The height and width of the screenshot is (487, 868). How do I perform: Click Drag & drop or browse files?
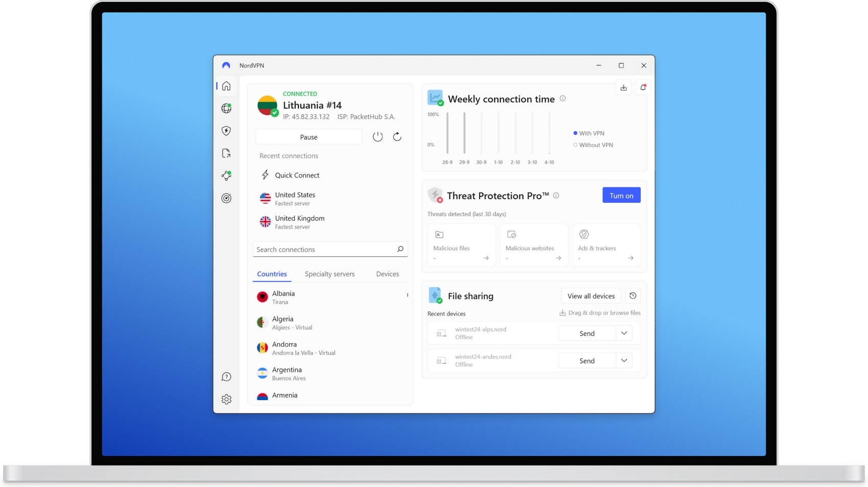[600, 313]
